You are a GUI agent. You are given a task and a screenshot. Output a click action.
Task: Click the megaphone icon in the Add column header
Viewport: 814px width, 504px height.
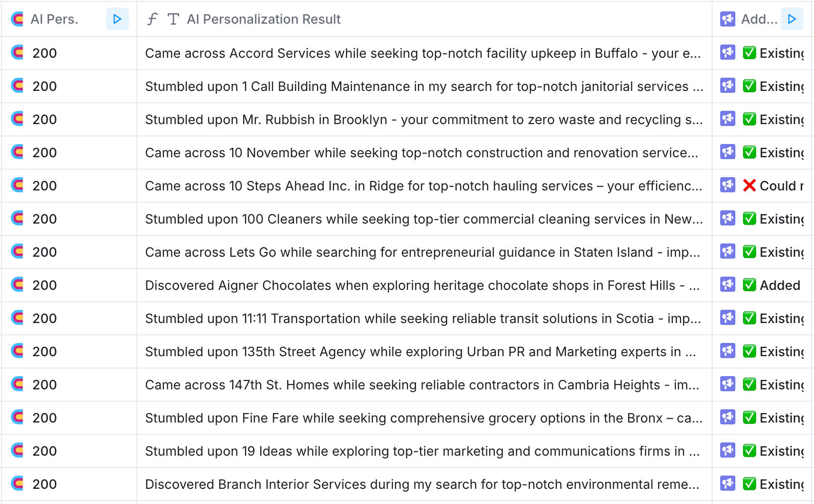(727, 19)
